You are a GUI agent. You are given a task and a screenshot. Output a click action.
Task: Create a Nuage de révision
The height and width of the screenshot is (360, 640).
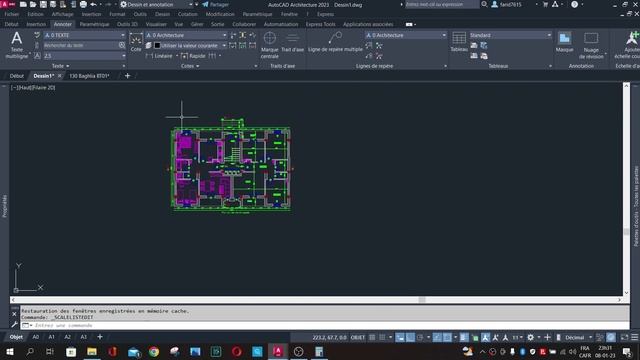[591, 45]
